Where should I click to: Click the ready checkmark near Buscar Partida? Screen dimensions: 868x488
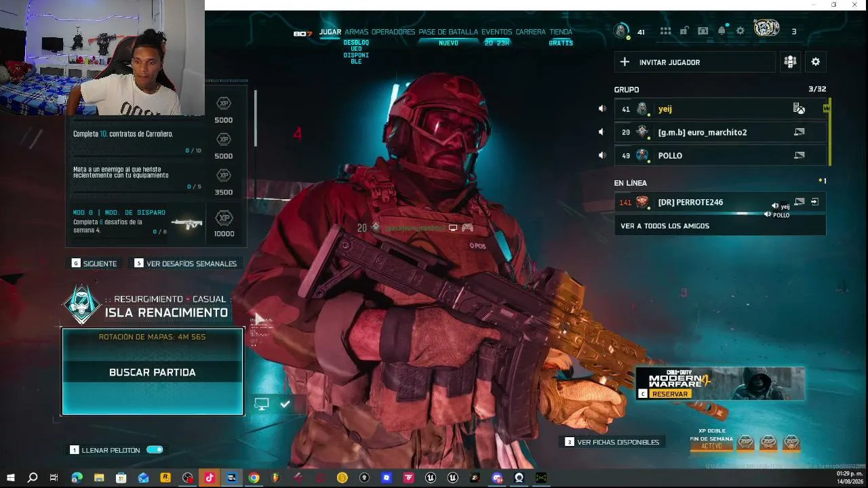pos(285,404)
